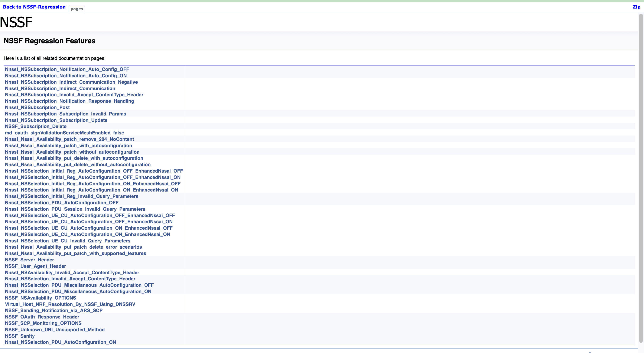
Task: Open Nnssf_NSSelection_PDU_Session_Invalid_Query_Parameters link
Action: click(75, 209)
